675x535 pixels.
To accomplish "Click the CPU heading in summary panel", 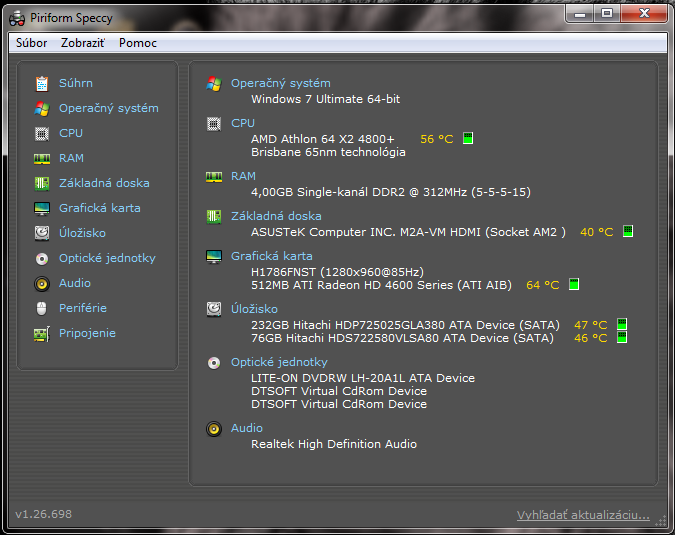I will pos(243,123).
